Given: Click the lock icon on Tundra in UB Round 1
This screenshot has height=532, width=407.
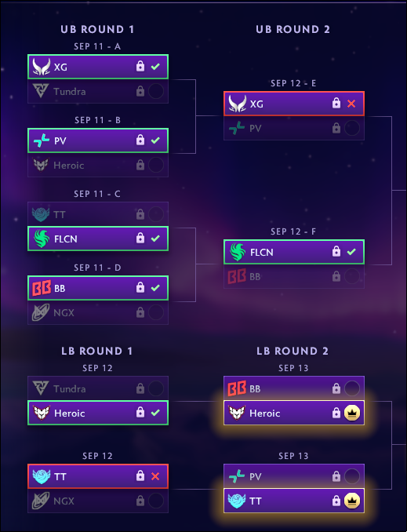Looking at the screenshot, I should click(x=140, y=91).
